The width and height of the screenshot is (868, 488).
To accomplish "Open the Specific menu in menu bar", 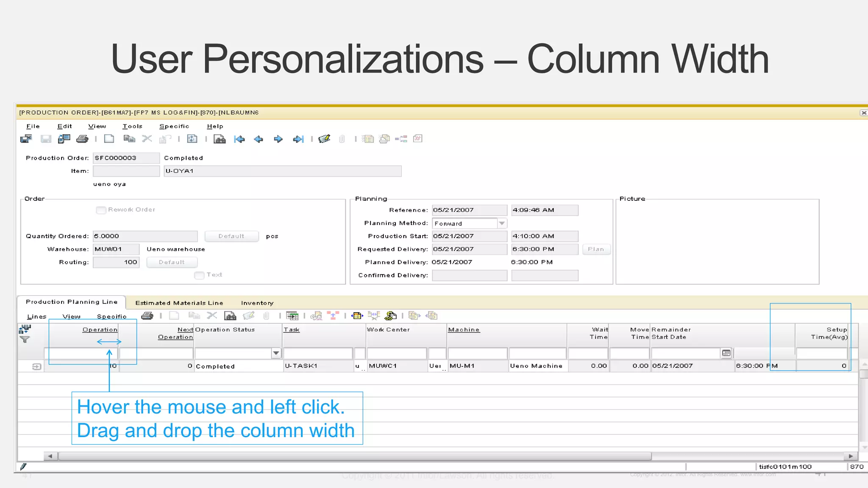I will pyautogui.click(x=174, y=126).
